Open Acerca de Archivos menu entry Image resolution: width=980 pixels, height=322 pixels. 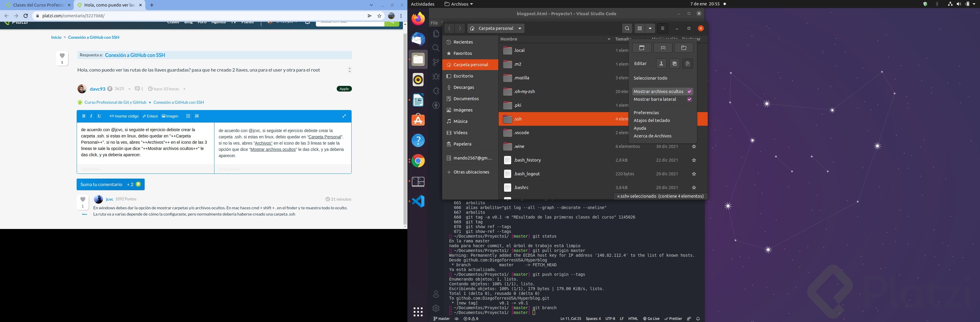(x=653, y=136)
